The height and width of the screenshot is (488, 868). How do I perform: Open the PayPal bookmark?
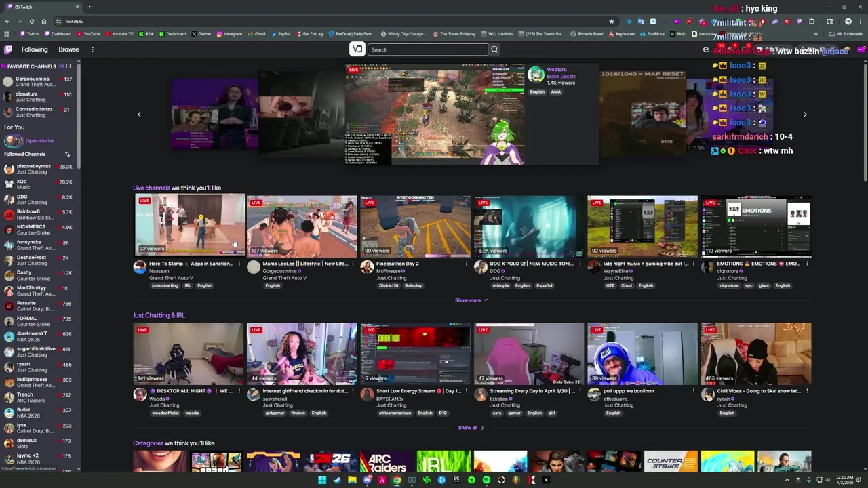pos(280,34)
